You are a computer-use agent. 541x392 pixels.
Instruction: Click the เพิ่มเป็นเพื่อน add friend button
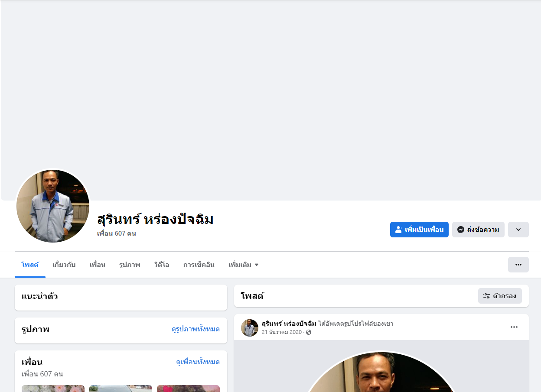[x=419, y=230]
